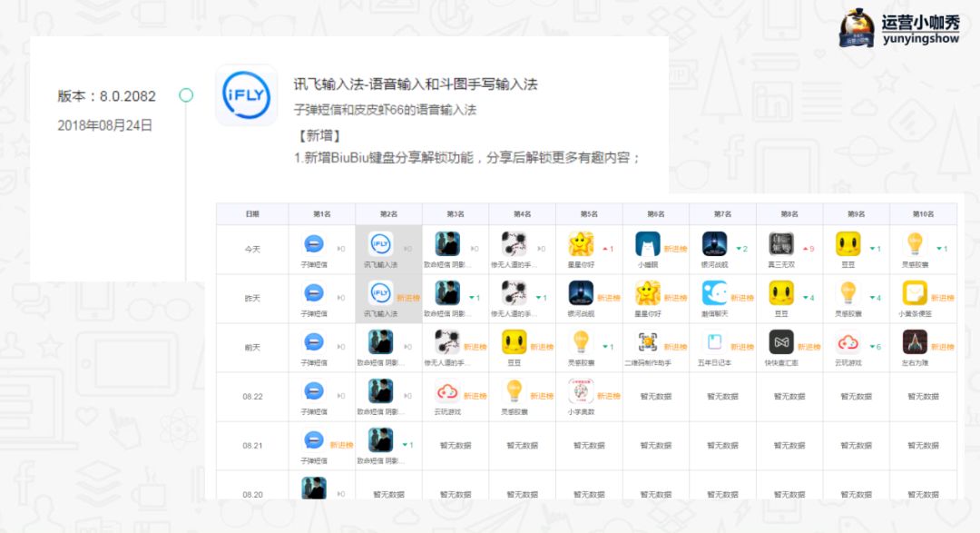Select the date 2018年08月24日
Viewport: 980px width, 533px height.
click(105, 125)
